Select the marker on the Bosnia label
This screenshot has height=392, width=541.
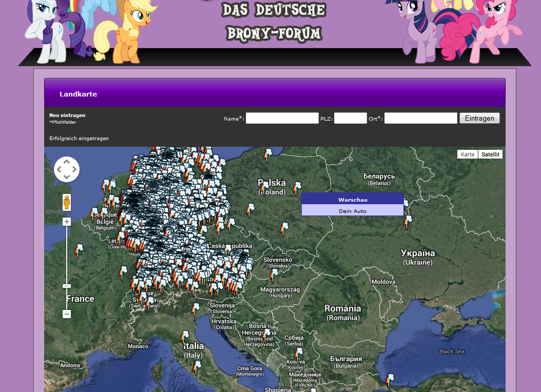[266, 336]
